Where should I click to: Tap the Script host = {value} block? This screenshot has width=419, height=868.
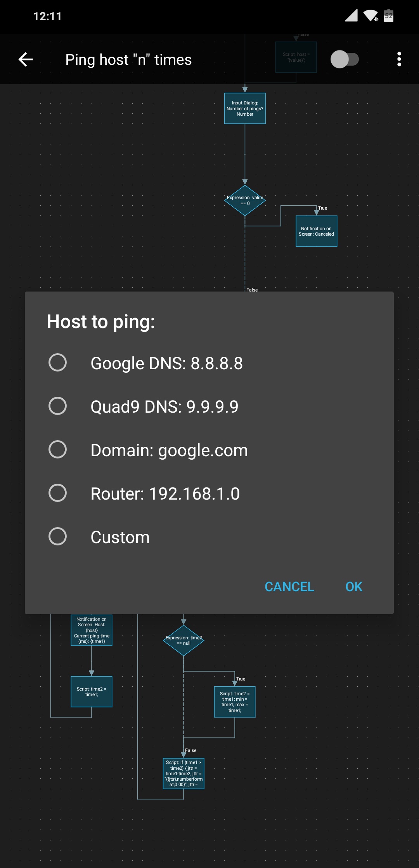click(x=296, y=57)
